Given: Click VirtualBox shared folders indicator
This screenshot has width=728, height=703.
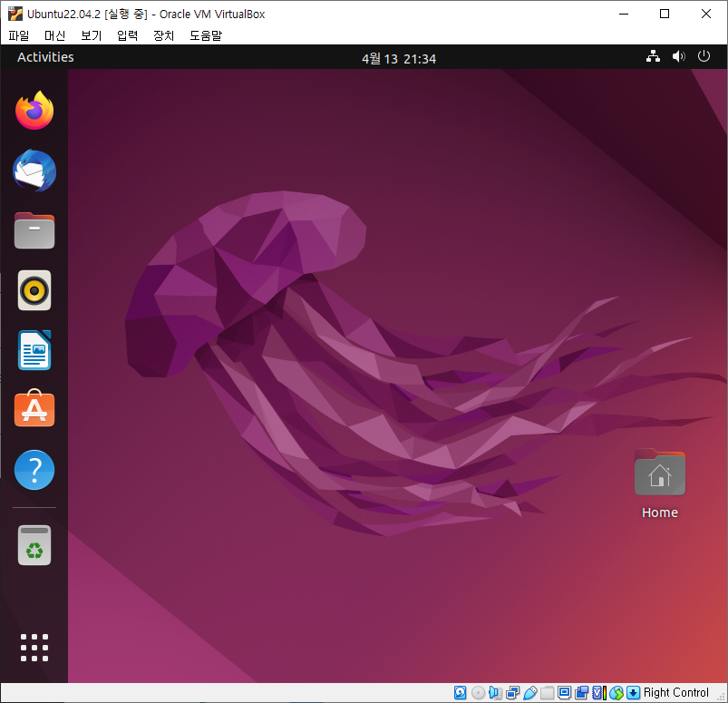Looking at the screenshot, I should (x=548, y=693).
